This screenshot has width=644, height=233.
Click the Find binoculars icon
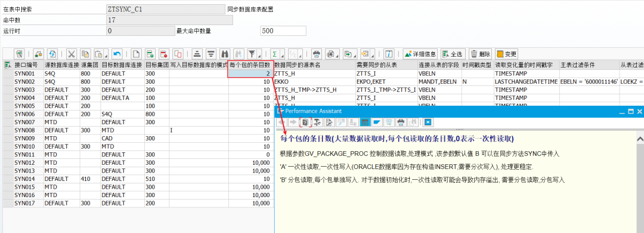(225, 54)
